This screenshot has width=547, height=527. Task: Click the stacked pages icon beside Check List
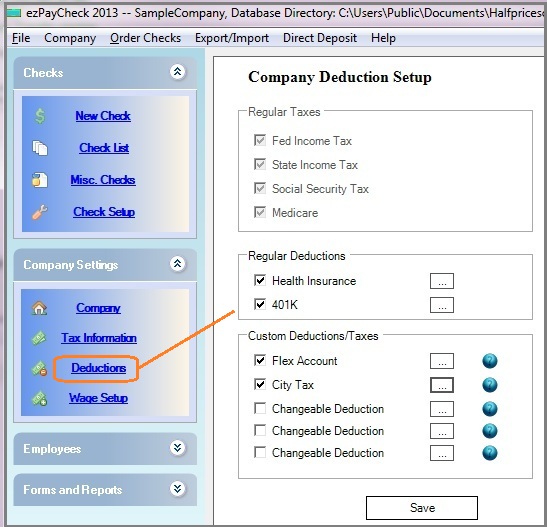[x=40, y=148]
